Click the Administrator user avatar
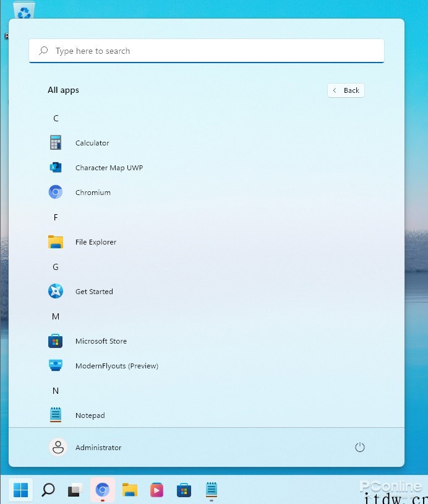Image resolution: width=428 pixels, height=504 pixels. [x=58, y=447]
